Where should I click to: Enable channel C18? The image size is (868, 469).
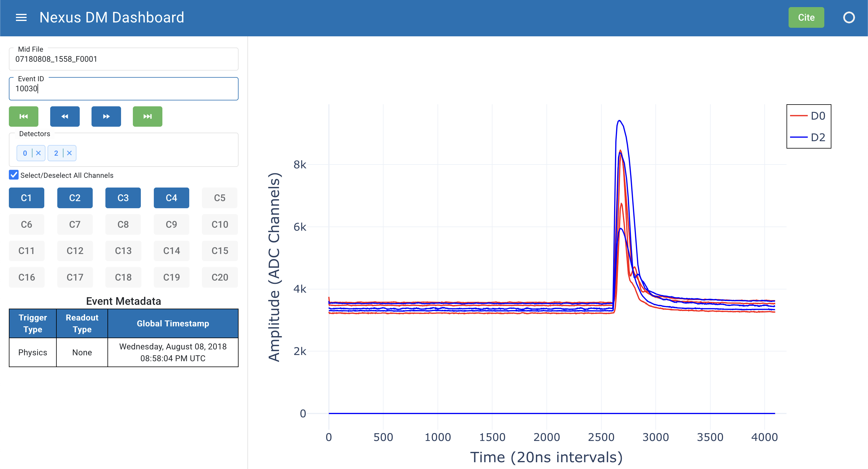pyautogui.click(x=123, y=277)
